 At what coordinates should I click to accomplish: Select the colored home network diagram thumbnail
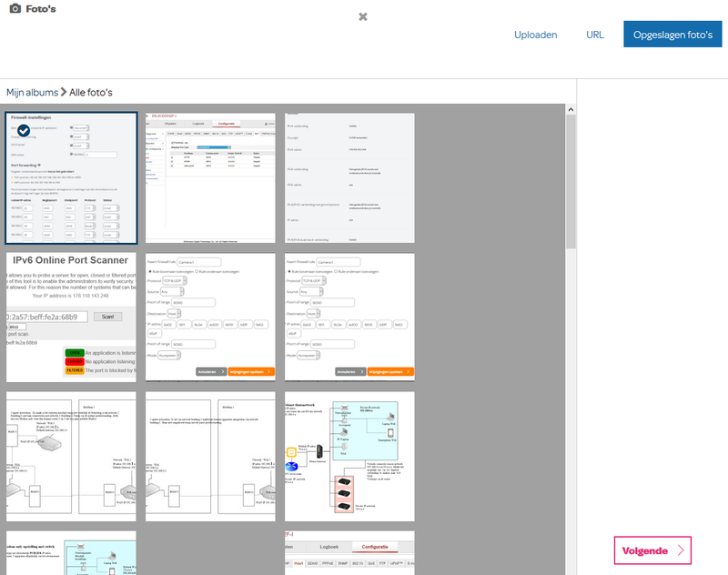pyautogui.click(x=349, y=457)
